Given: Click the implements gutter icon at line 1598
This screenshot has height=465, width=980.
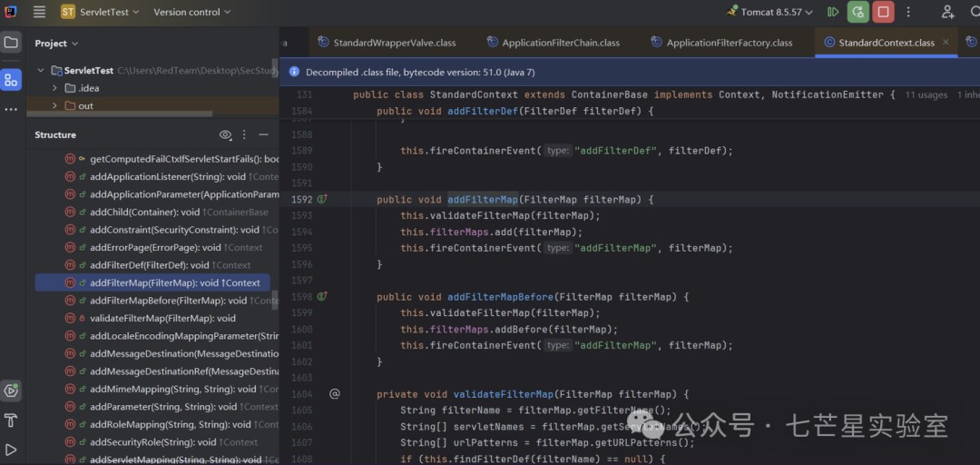Looking at the screenshot, I should tap(322, 296).
